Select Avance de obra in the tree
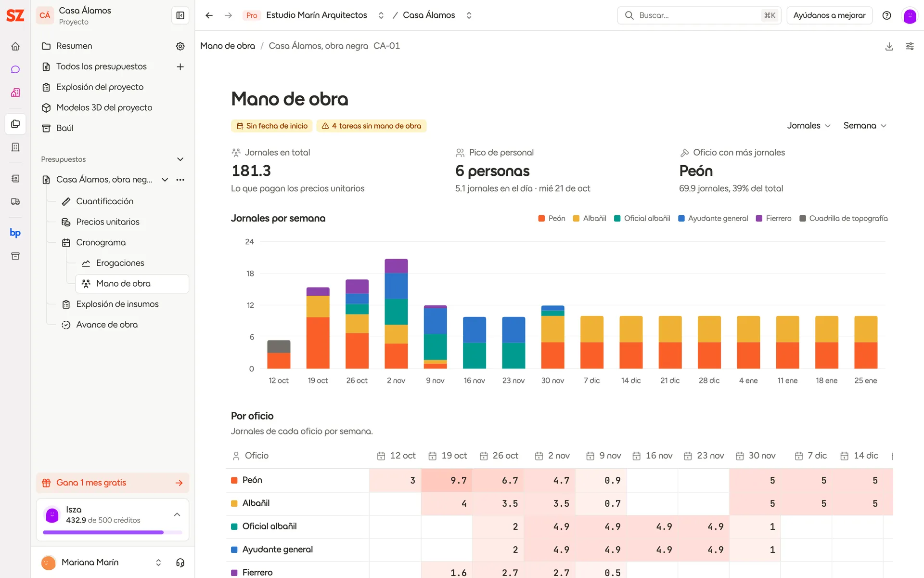 tap(106, 325)
